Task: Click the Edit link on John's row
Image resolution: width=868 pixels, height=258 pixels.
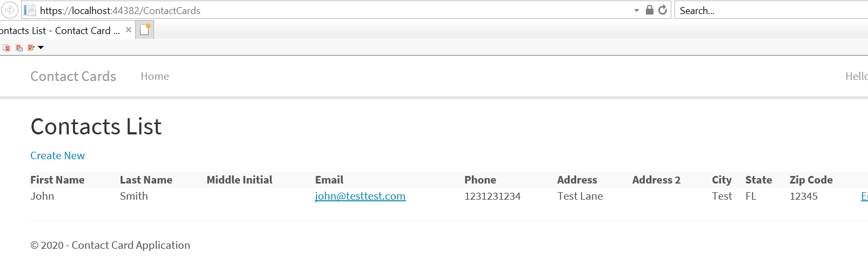Action: [x=864, y=196]
